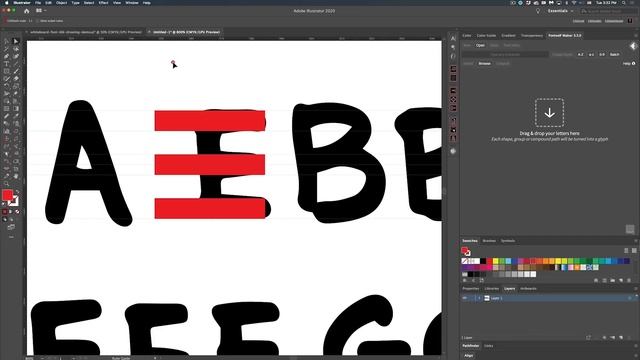Image resolution: width=640 pixels, height=360 pixels.
Task: Click the Spotlight search icon in menu bar
Action: click(624, 3)
